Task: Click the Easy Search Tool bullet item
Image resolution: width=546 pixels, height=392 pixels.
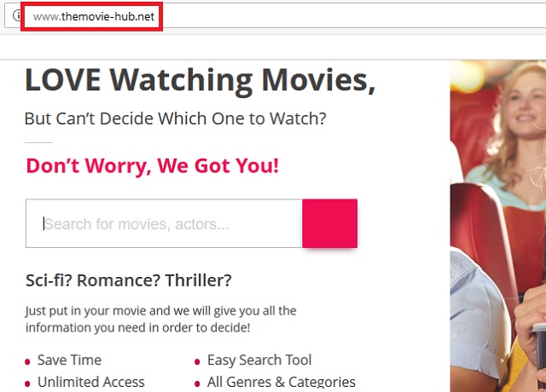Action: pyautogui.click(x=259, y=360)
